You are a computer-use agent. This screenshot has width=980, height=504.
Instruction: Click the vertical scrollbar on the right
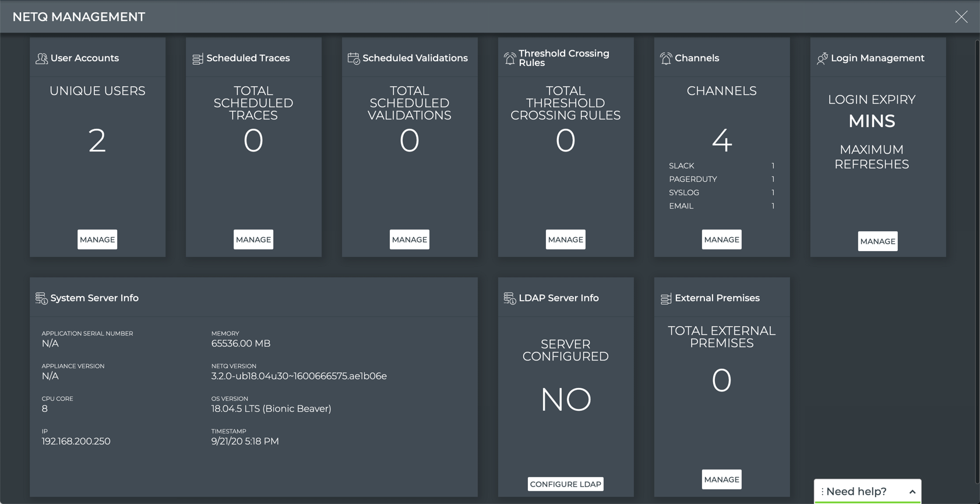click(977, 262)
